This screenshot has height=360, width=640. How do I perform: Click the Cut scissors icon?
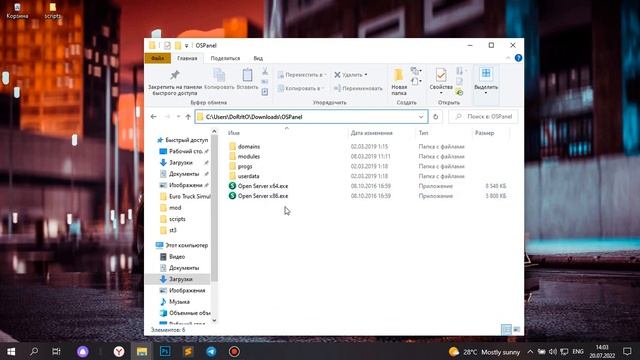[265, 72]
